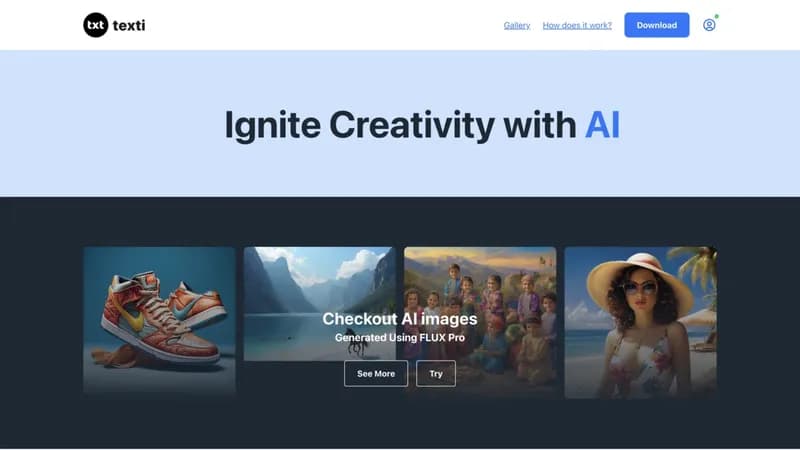The image size is (800, 450).
Task: Open the colorful sneakers image
Action: (x=159, y=321)
